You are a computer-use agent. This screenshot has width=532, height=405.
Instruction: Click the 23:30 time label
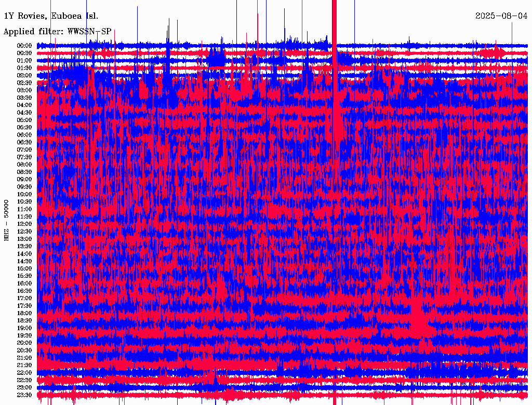click(x=24, y=395)
